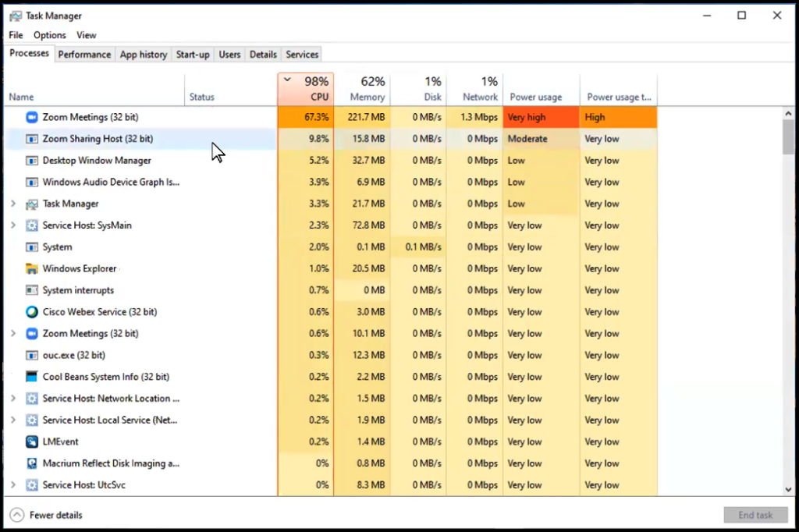Switch to the Performance tab
This screenshot has height=532, width=799.
tap(84, 55)
